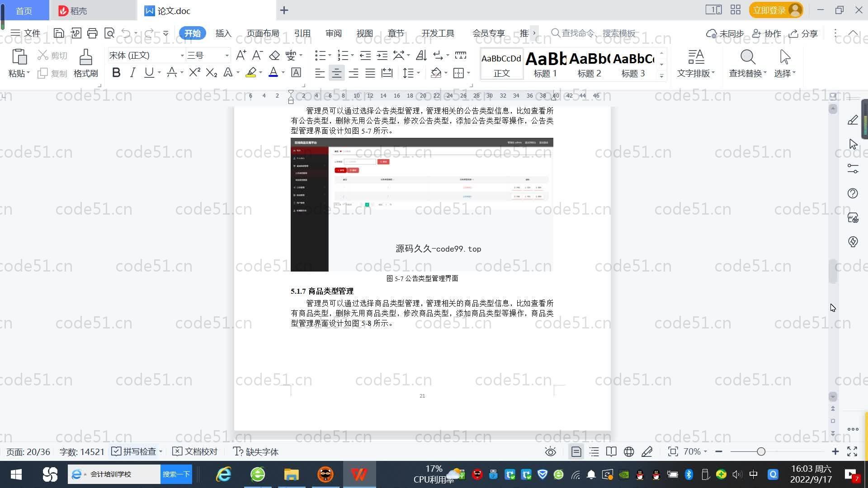Screen dimensions: 868x488
Task: Expand numbered list dropdown arrow
Action: (x=352, y=56)
